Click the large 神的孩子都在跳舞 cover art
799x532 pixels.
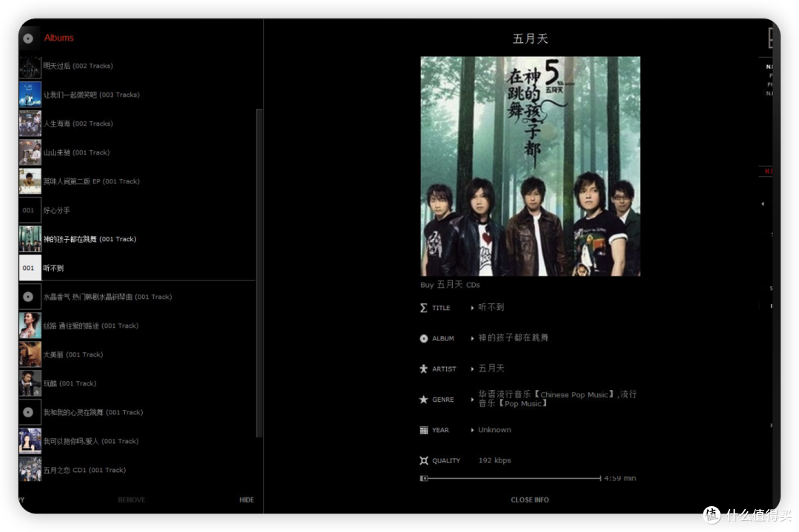click(530, 166)
